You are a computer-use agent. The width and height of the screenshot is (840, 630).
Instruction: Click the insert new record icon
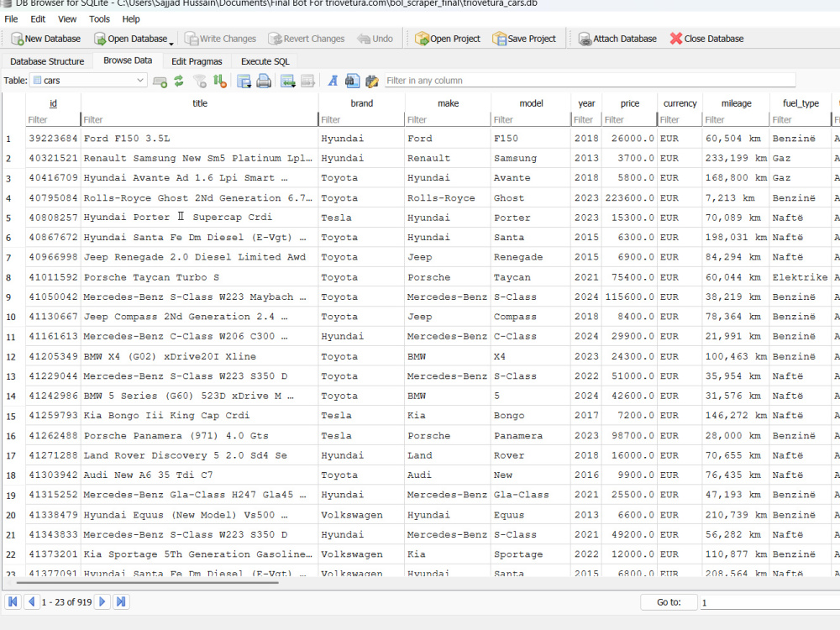tap(160, 81)
